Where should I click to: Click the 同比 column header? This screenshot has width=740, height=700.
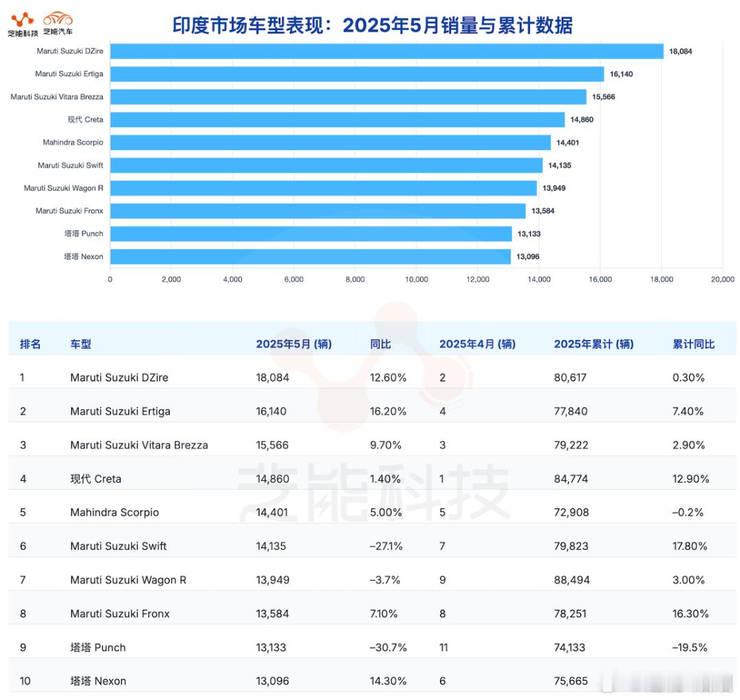point(380,344)
